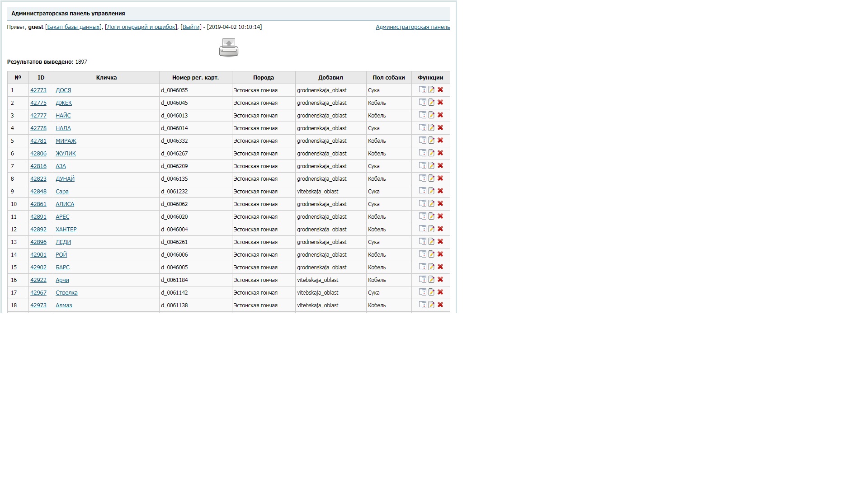868x488 pixels.
Task: Delete the БАРС row with the red X
Action: point(440,267)
